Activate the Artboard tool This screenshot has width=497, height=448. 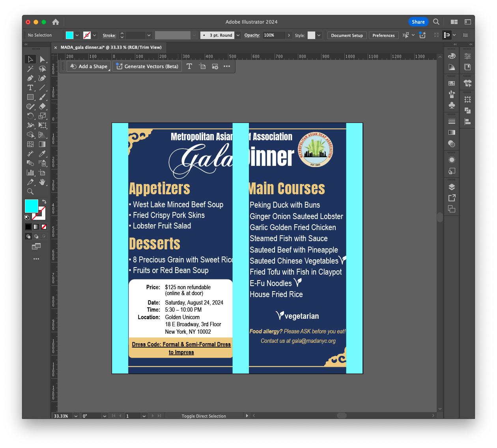pyautogui.click(x=42, y=173)
